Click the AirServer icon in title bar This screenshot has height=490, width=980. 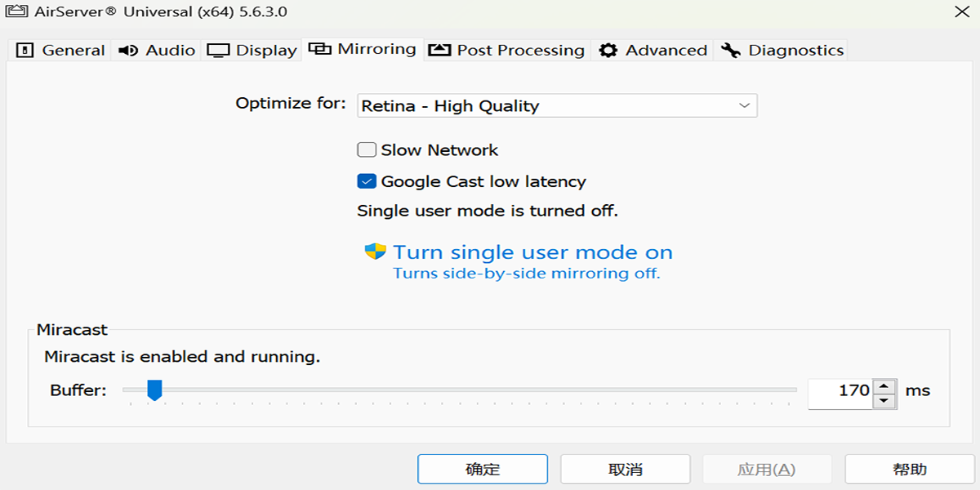tap(15, 12)
